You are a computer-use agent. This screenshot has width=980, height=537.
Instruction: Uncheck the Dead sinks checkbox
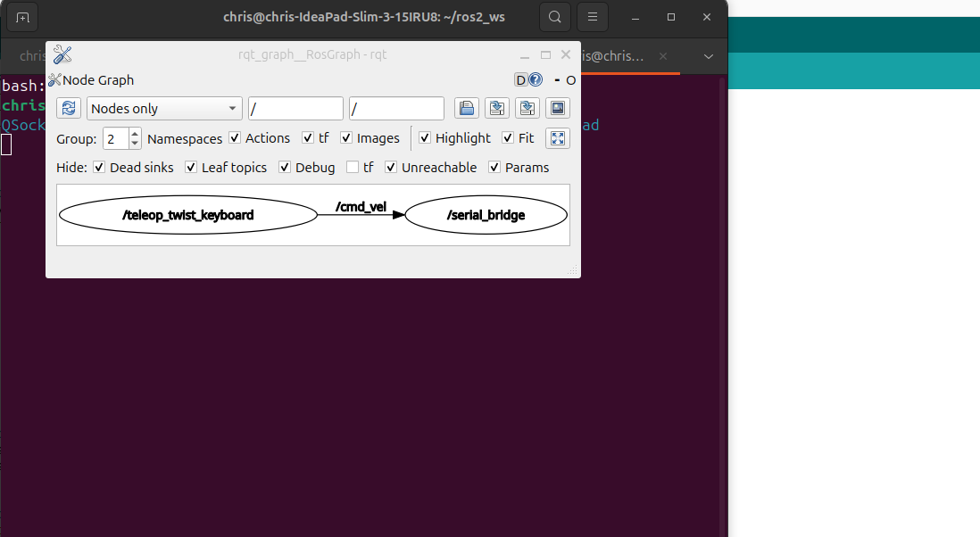tap(99, 168)
